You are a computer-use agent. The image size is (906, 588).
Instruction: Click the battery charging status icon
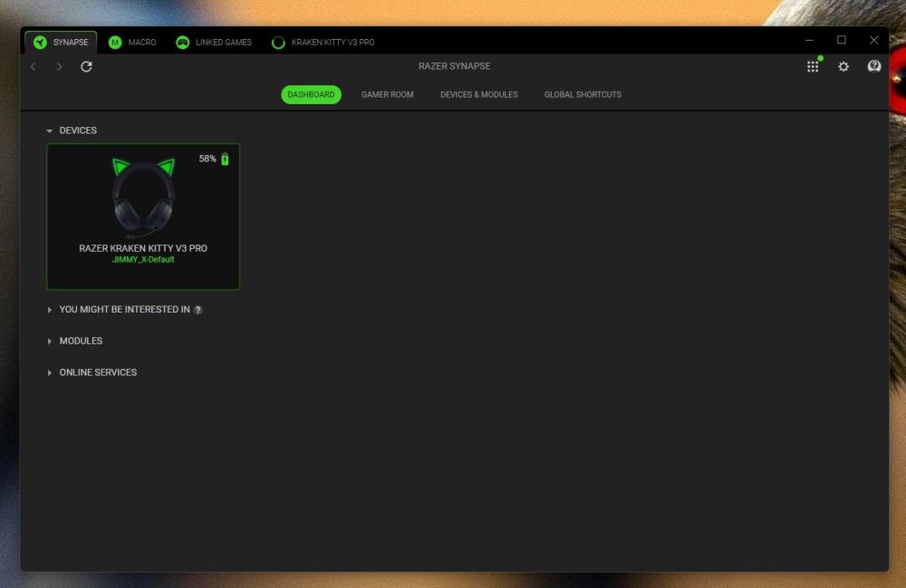click(x=225, y=159)
